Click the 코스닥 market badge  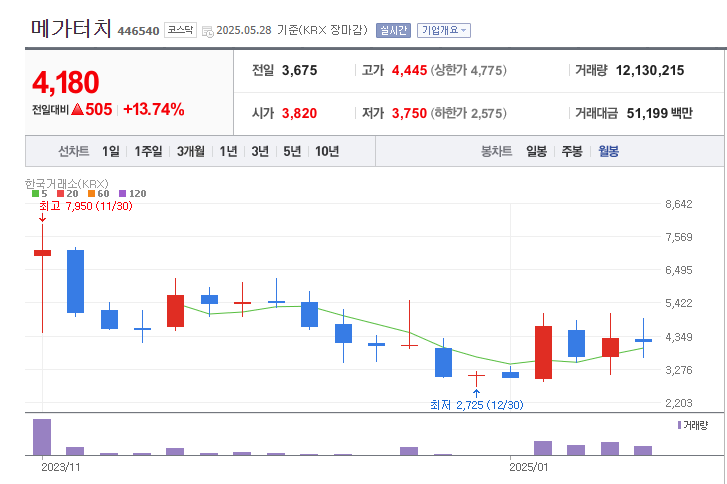click(x=180, y=30)
